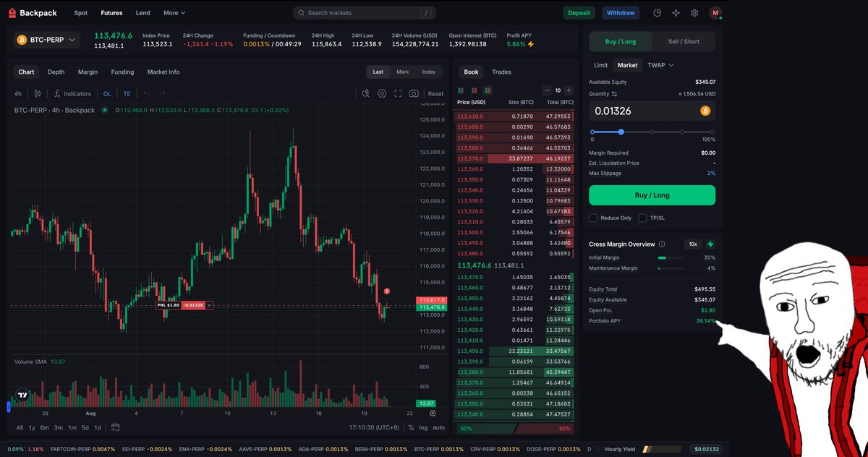
Task: Expand the More menu in navigation
Action: (174, 13)
